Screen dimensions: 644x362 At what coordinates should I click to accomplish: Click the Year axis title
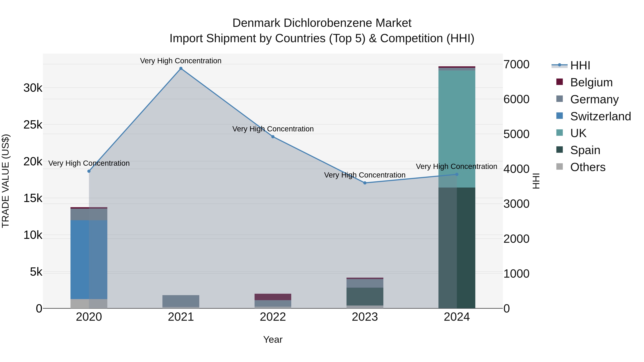click(x=273, y=339)
